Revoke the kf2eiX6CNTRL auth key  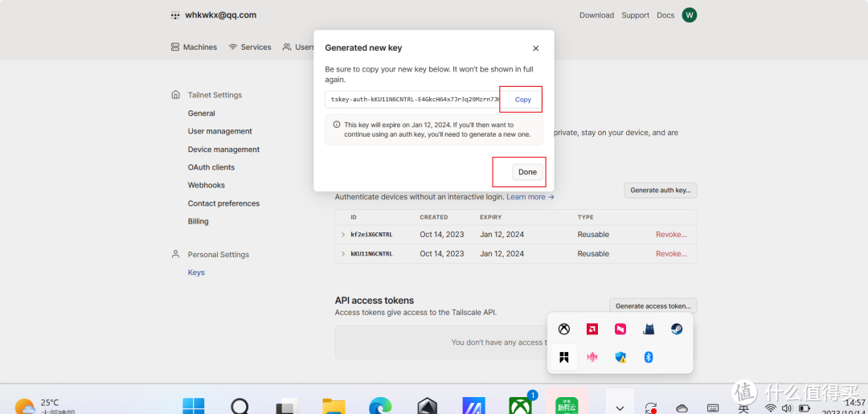tap(671, 235)
